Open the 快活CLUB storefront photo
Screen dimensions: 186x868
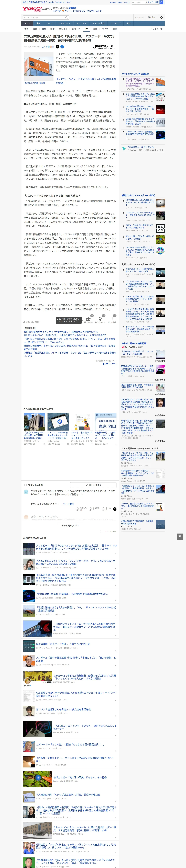click(x=39, y=66)
